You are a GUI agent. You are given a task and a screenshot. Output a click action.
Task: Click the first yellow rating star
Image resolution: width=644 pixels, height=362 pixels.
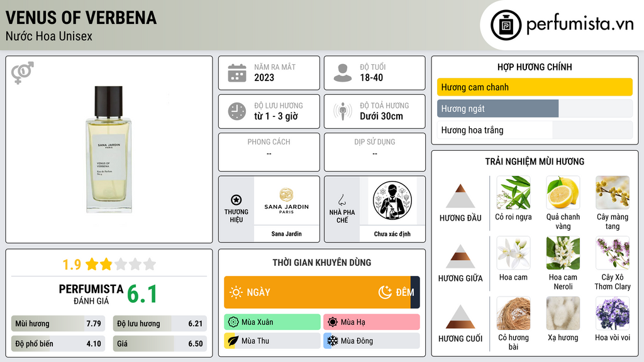click(92, 264)
